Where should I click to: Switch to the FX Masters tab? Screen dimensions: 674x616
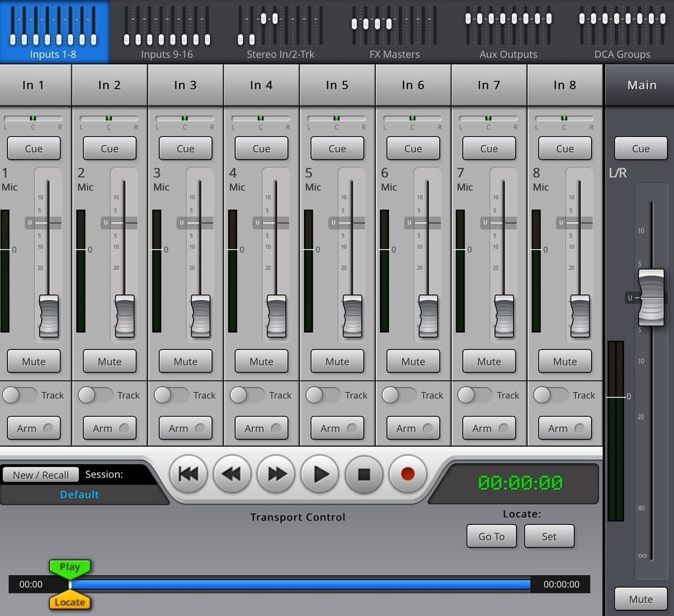(394, 32)
